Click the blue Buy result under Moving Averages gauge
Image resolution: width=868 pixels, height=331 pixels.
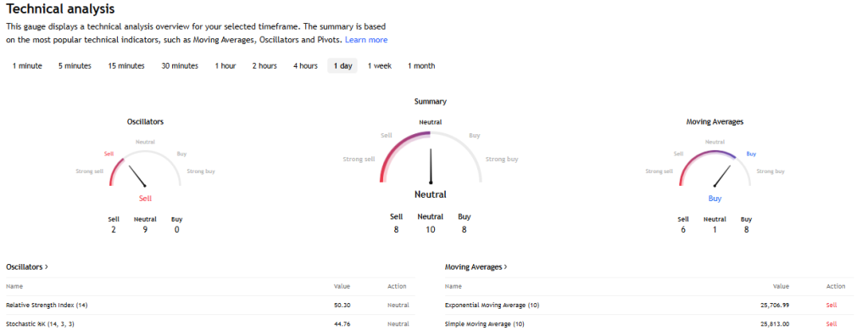pyautogui.click(x=715, y=199)
